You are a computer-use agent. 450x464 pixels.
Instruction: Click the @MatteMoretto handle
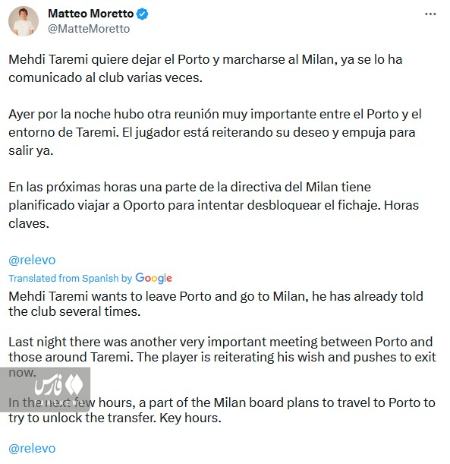click(89, 29)
